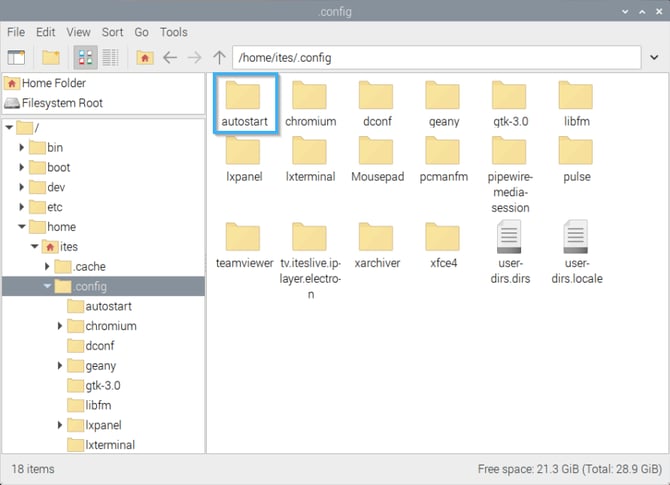The image size is (670, 485).
Task: Click the new window toolbar icon
Action: pyautogui.click(x=16, y=57)
